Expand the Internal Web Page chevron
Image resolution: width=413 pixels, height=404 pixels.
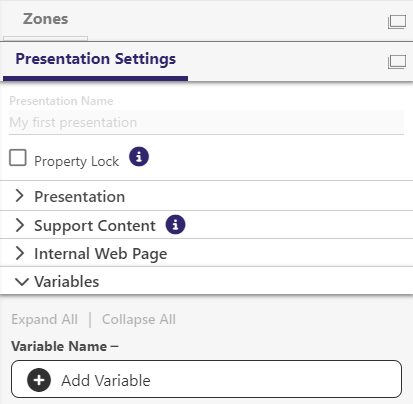pyautogui.click(x=20, y=253)
